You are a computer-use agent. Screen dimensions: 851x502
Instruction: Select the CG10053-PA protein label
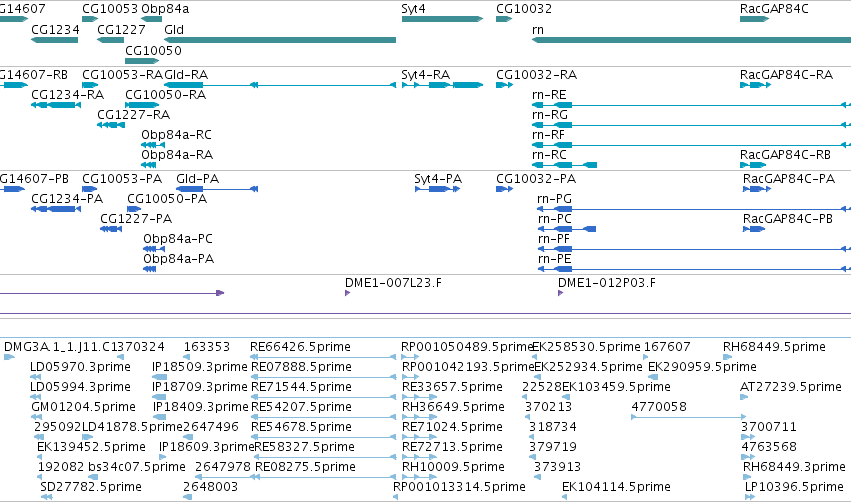pyautogui.click(x=122, y=179)
